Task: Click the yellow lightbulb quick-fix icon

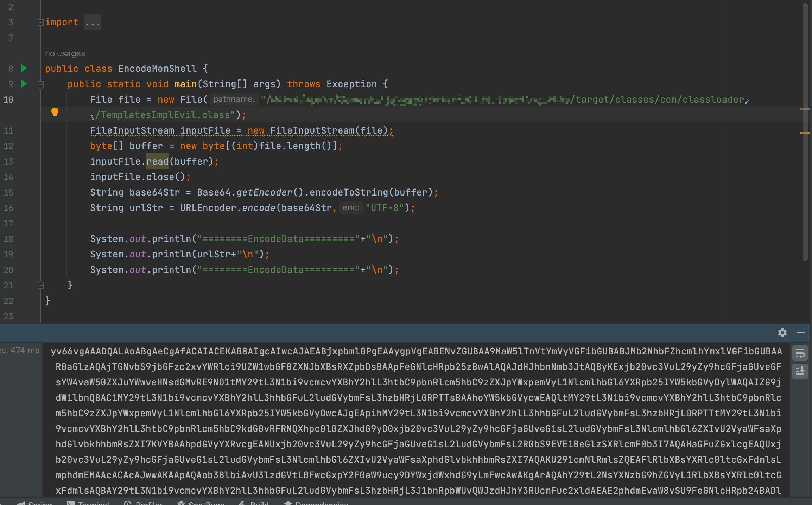Action: coord(55,113)
